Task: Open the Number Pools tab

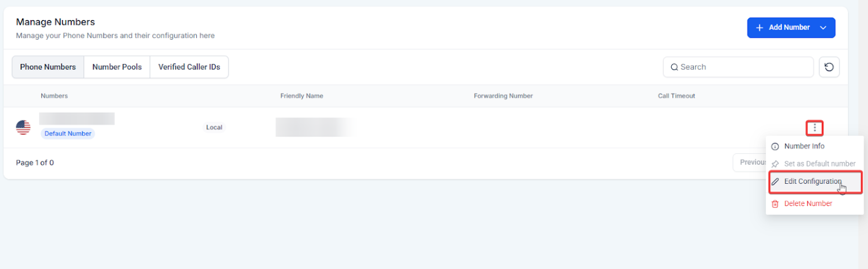Action: pos(117,67)
